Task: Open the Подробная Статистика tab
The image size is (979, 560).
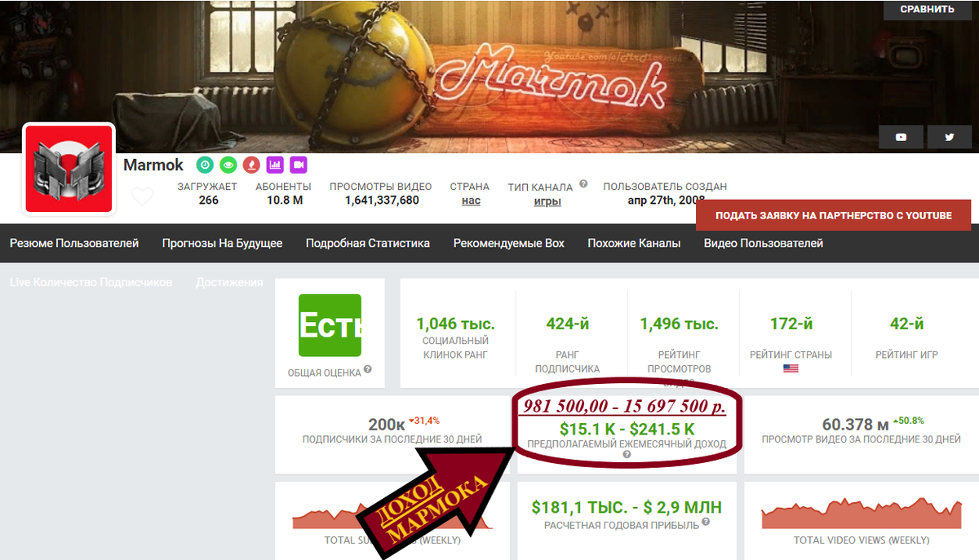Action: 368,243
